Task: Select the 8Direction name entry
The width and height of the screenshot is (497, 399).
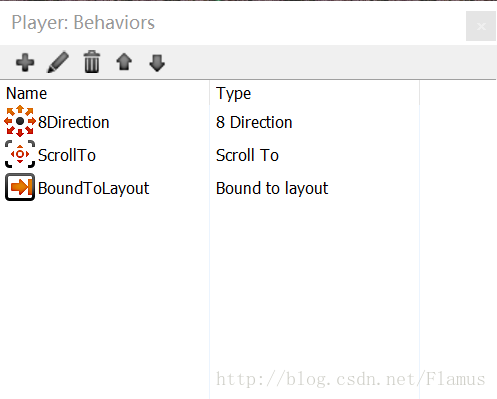Action: [x=74, y=122]
